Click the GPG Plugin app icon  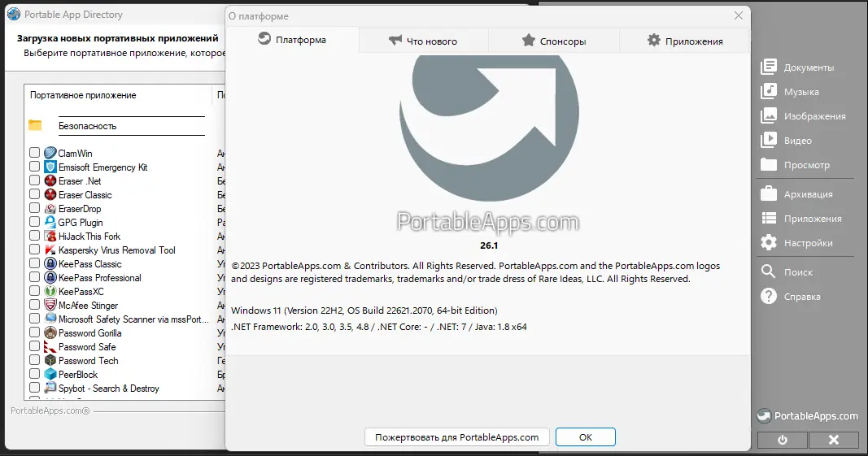point(50,222)
